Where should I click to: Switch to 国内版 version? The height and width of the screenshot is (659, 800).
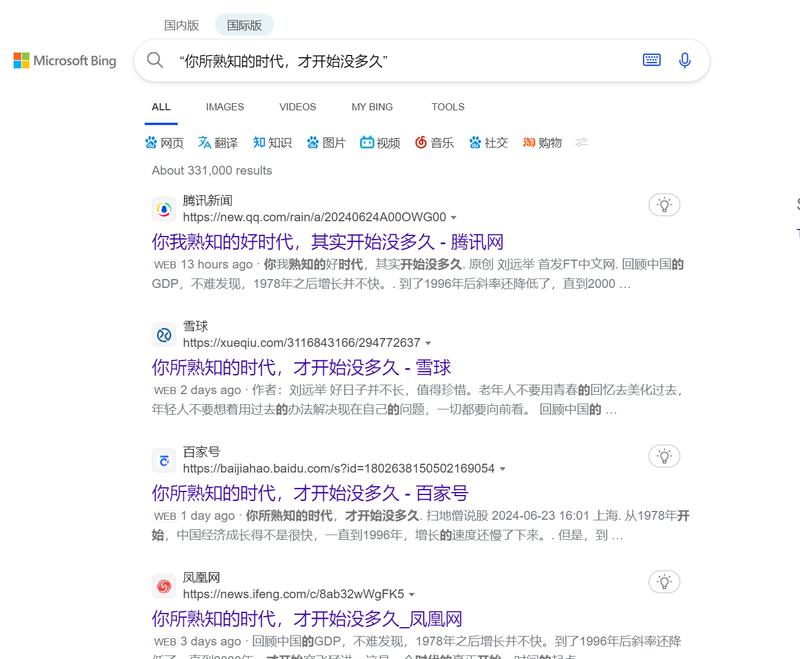(181, 25)
